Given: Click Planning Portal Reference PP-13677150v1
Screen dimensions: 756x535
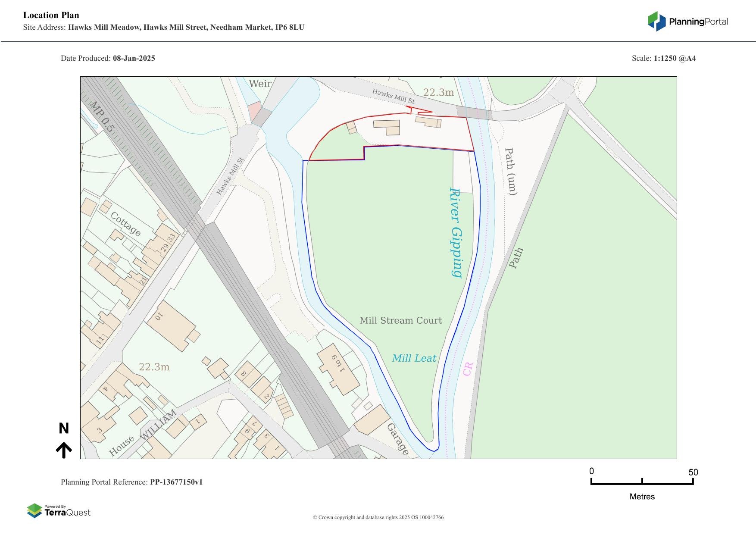Looking at the screenshot, I should pyautogui.click(x=131, y=482).
